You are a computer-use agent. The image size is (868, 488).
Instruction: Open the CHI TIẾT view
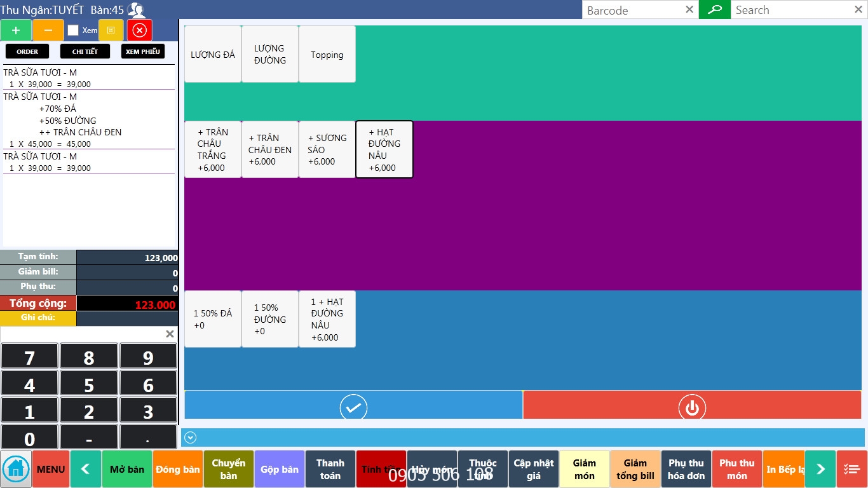pyautogui.click(x=85, y=51)
